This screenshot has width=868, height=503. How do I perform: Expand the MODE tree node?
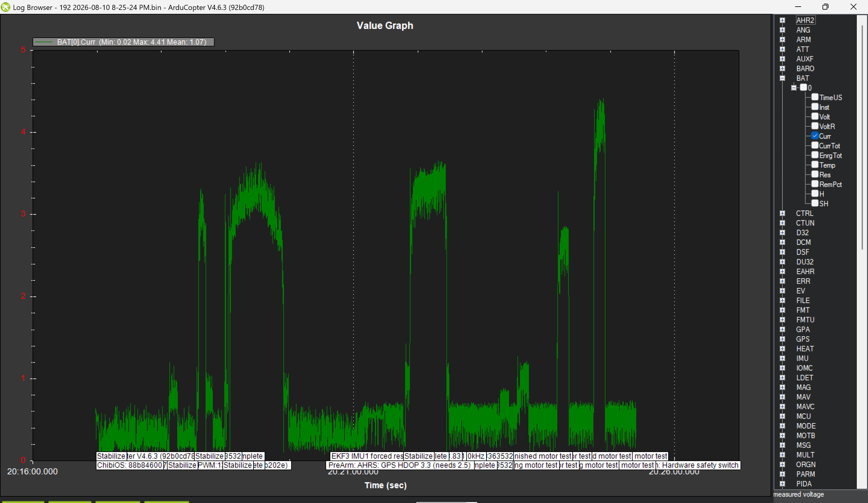pyautogui.click(x=782, y=426)
